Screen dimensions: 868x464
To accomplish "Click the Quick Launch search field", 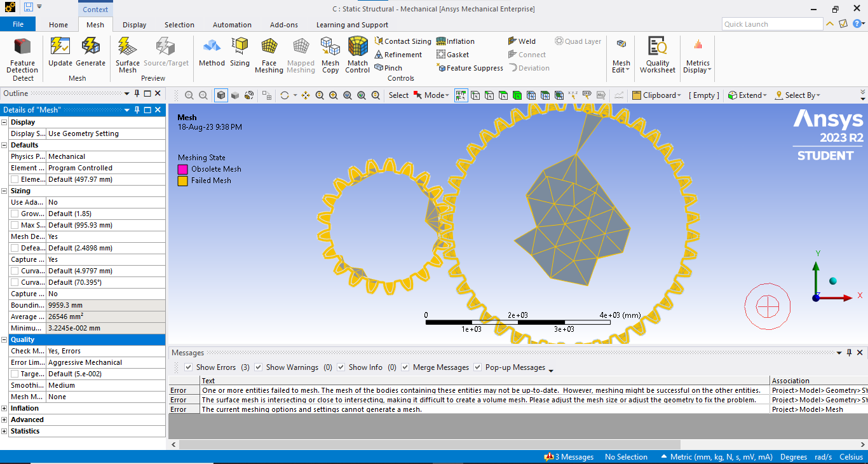I will pos(772,24).
